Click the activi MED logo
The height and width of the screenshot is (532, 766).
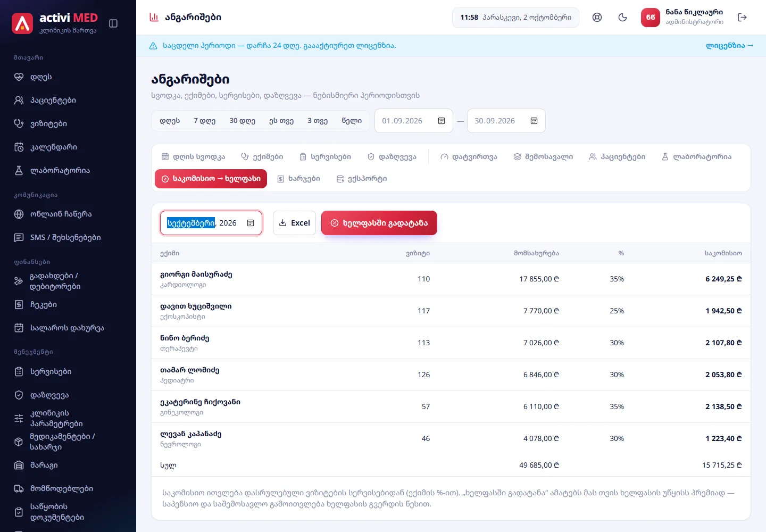click(x=55, y=23)
